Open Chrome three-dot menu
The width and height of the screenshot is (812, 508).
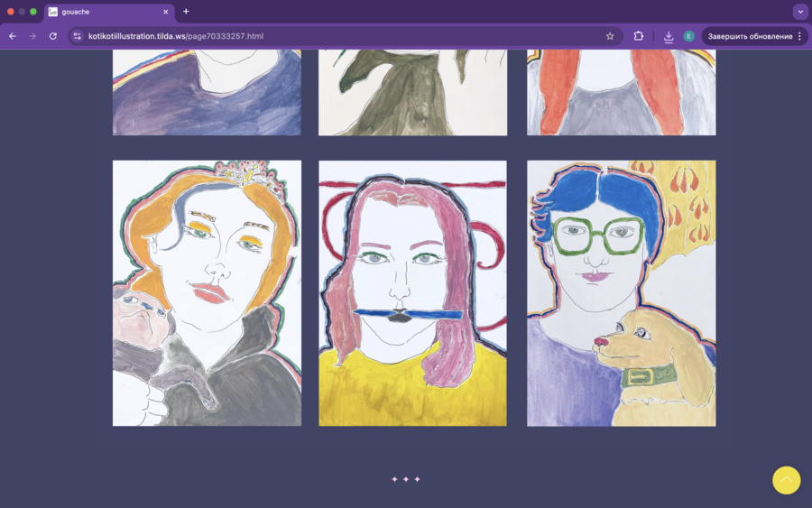800,36
